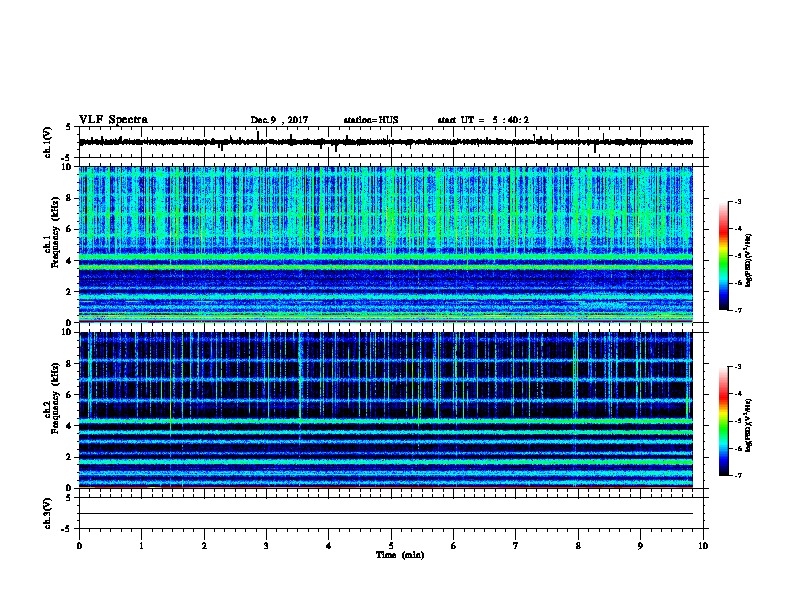Click the "2" kHz tick of ch.1 spectrogram
Image resolution: width=792 pixels, height=612 pixels.
(x=69, y=291)
